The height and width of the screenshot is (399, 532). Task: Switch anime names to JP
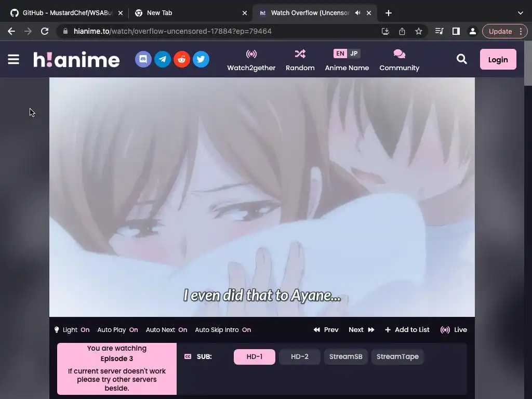click(354, 54)
